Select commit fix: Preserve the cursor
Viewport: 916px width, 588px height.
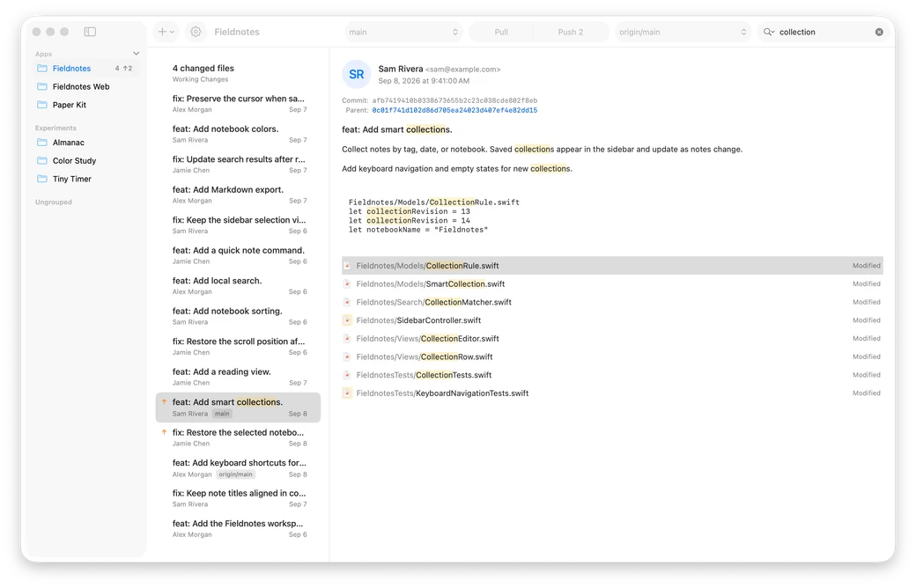(238, 103)
